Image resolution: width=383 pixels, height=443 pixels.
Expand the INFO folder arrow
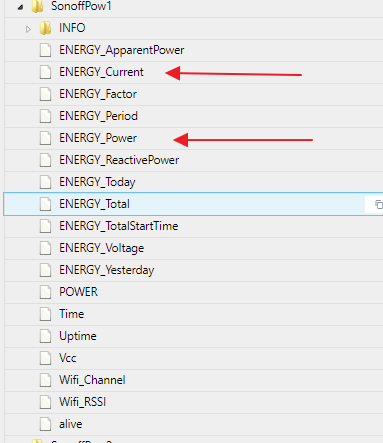[28, 29]
